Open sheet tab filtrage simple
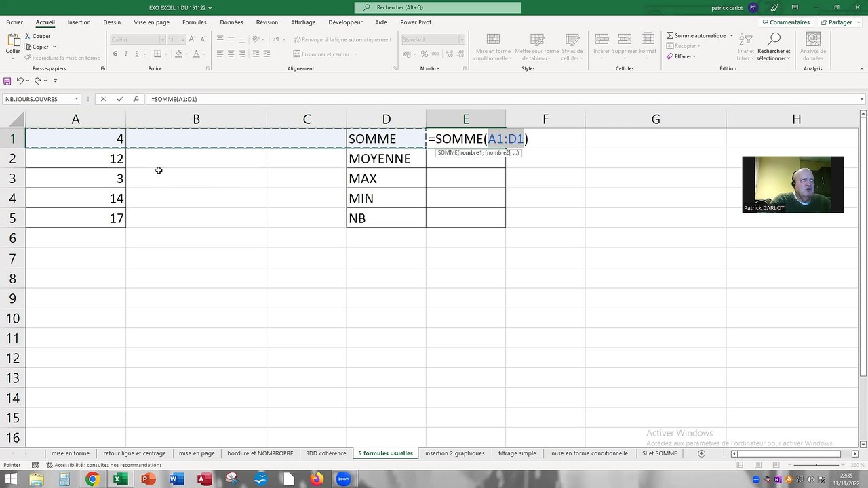Screen dimensions: 868x488 click(517, 453)
